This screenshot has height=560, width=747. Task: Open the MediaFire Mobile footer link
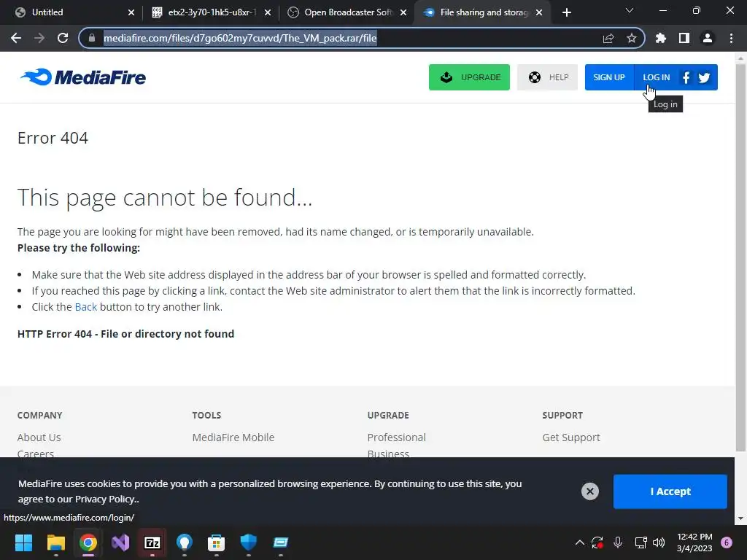click(x=233, y=437)
